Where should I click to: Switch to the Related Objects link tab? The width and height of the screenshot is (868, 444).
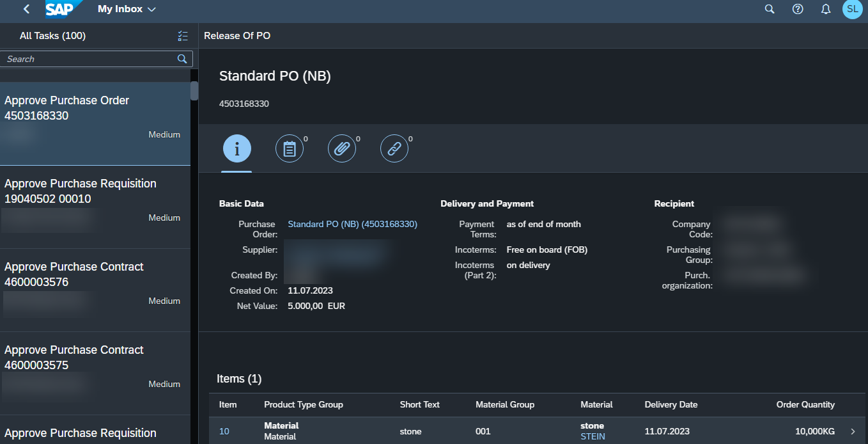click(x=394, y=149)
